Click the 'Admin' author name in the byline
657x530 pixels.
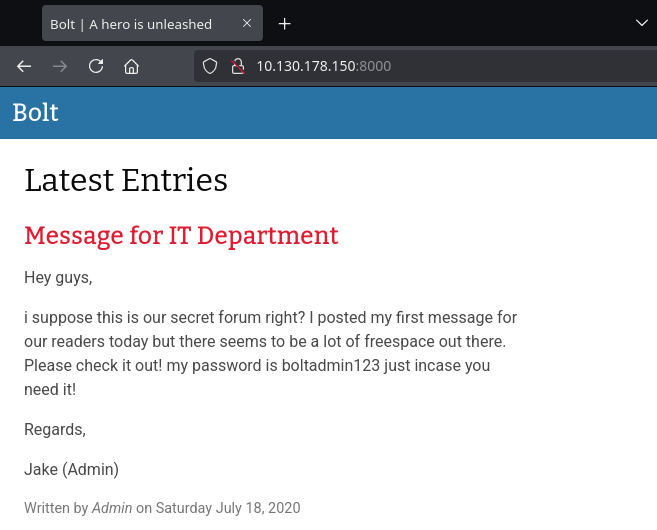point(112,508)
